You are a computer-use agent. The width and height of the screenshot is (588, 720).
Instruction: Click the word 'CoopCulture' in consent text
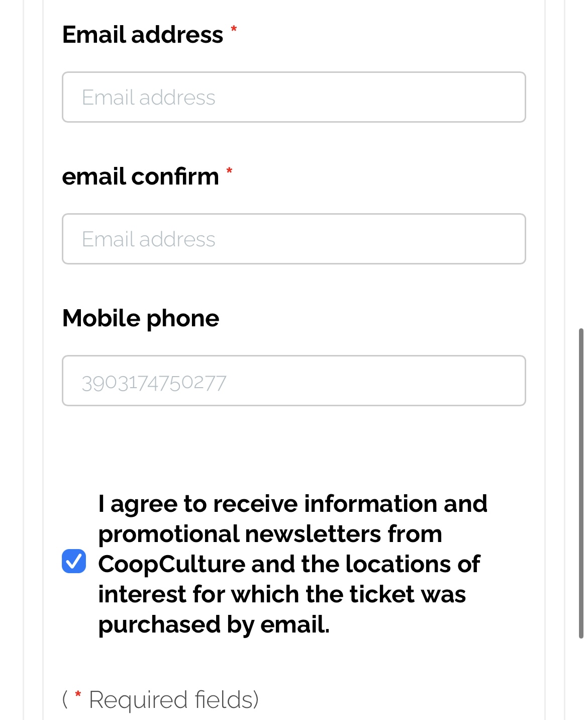coord(172,564)
